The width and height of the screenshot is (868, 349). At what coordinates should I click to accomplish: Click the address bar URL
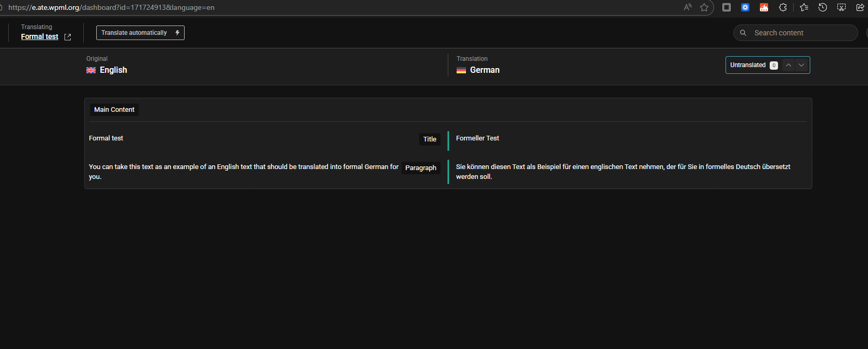click(x=111, y=7)
